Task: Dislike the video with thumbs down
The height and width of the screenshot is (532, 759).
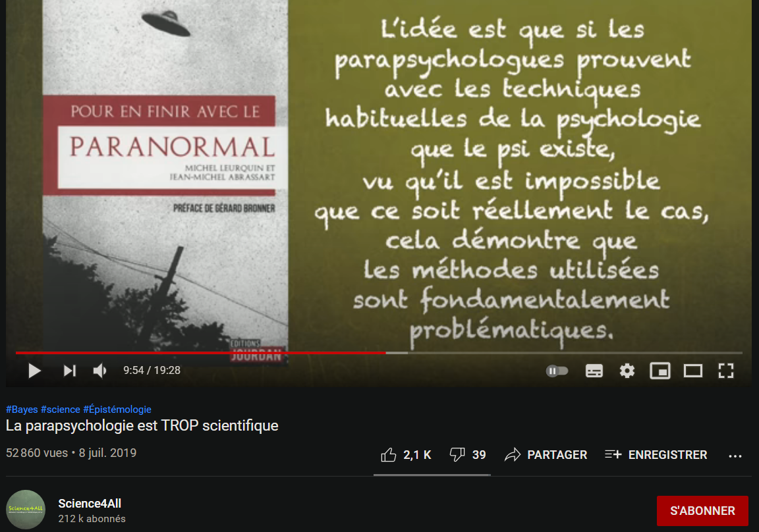Action: pos(468,454)
